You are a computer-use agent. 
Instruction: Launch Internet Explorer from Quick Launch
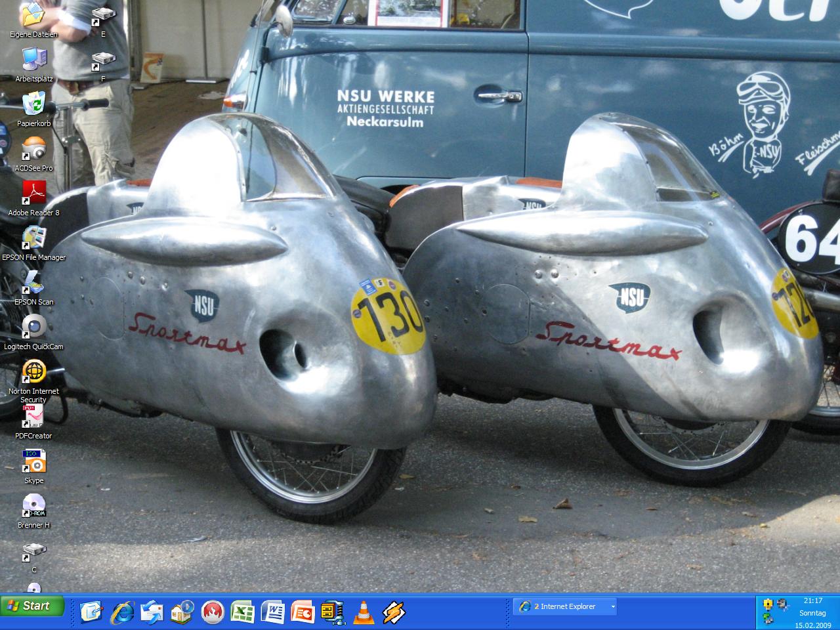point(122,612)
